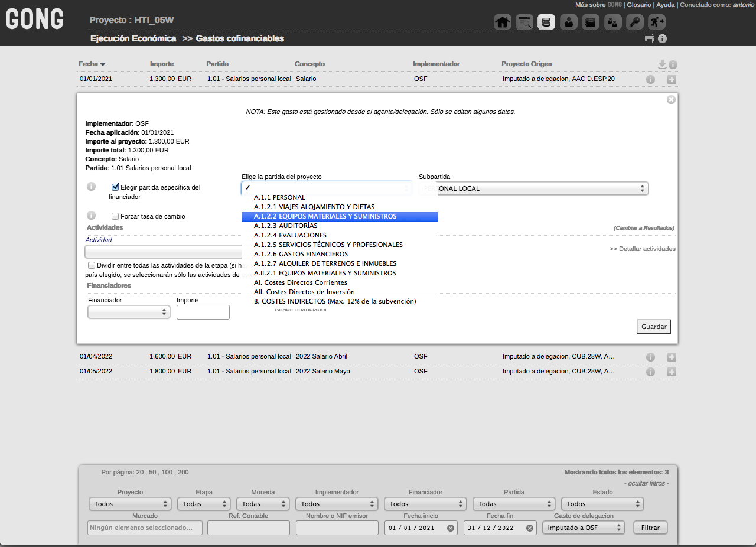Image resolution: width=756 pixels, height=547 pixels.
Task: Open the key icon in the toolbar
Action: [x=635, y=22]
